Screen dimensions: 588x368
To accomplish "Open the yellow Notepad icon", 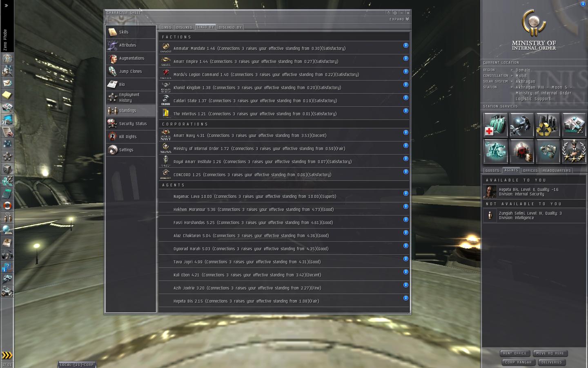I will (7, 95).
